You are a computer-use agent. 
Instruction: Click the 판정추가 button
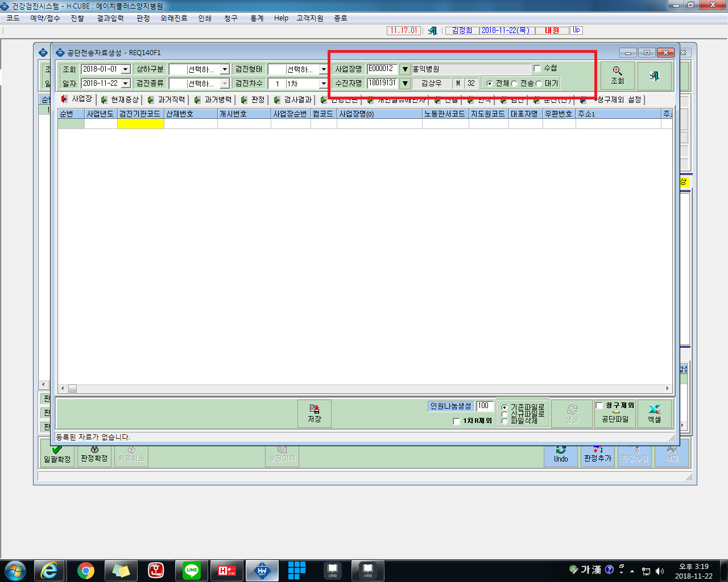(x=597, y=455)
